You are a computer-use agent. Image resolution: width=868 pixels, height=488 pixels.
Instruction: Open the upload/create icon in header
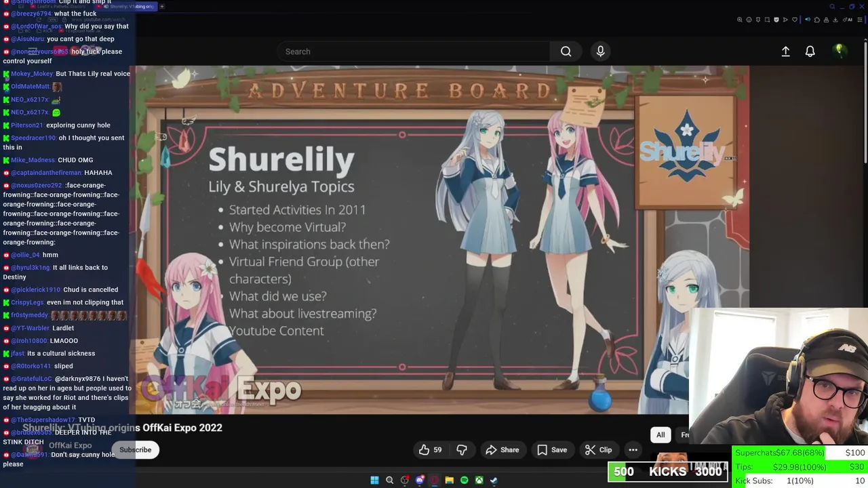coord(785,52)
